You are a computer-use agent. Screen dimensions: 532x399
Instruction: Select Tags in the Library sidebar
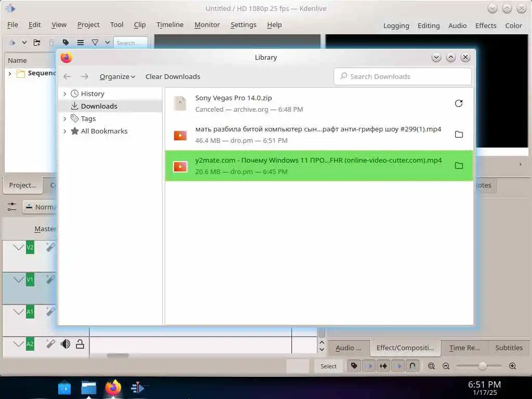[88, 119]
